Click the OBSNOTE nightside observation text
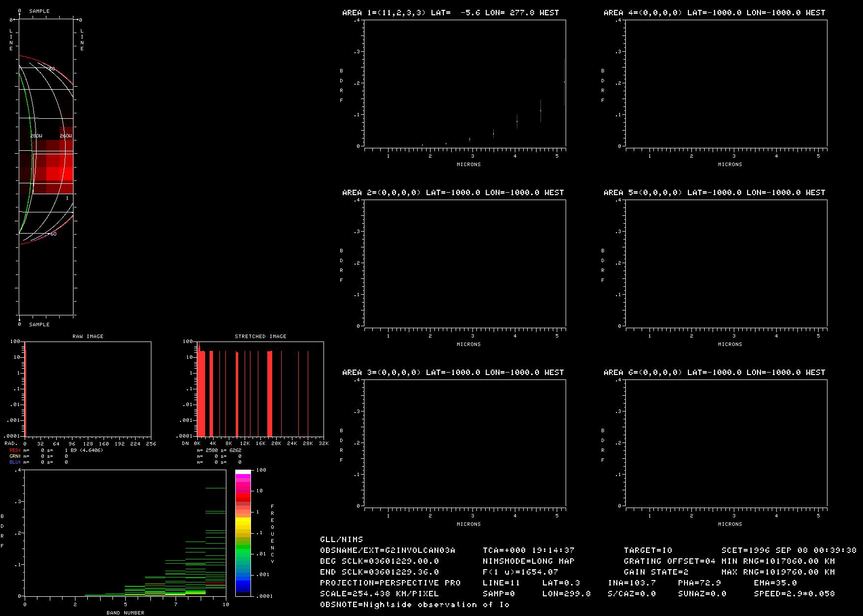Screen dimensions: 863x616 [x=414, y=604]
